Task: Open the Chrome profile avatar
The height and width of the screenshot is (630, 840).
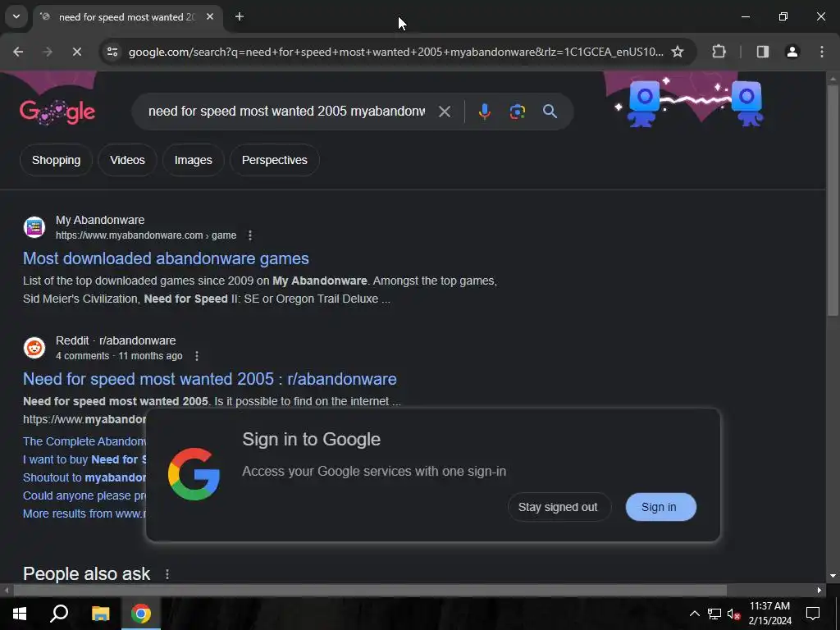Action: pyautogui.click(x=792, y=52)
